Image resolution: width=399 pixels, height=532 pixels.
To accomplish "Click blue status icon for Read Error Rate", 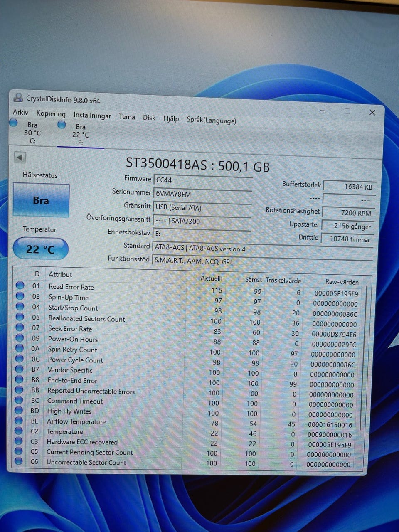I will [20, 285].
